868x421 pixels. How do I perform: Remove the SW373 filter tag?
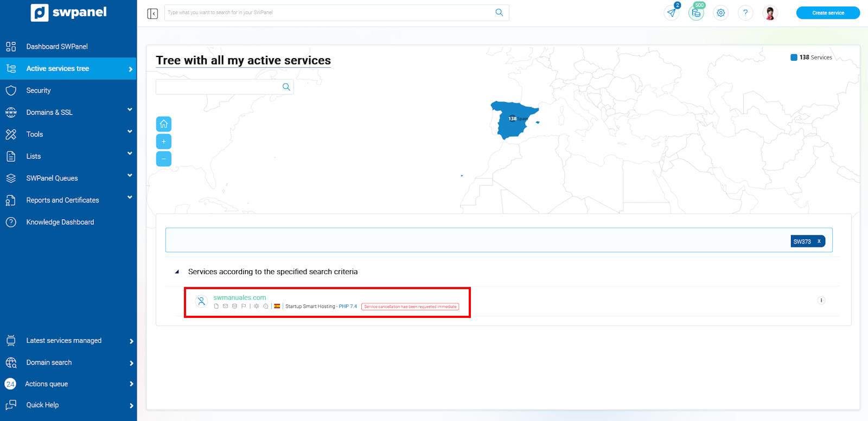(x=819, y=241)
